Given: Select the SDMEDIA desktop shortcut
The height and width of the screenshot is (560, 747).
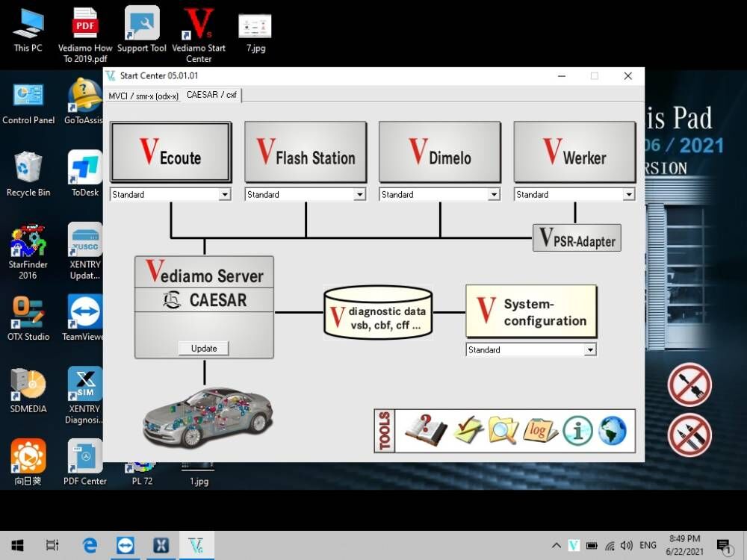Looking at the screenshot, I should (28, 391).
